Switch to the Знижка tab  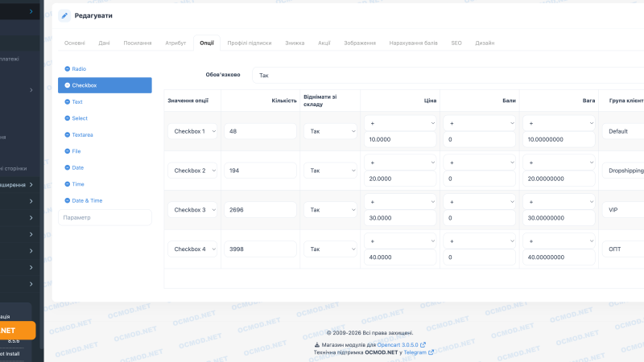click(x=295, y=43)
